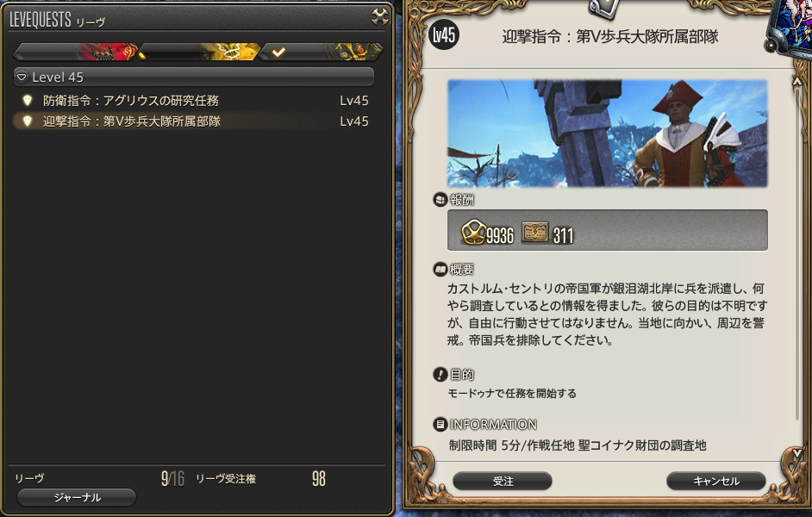Viewport: 812px width, 517px height.
Task: Click the INFORMATION section icon
Action: [440, 424]
